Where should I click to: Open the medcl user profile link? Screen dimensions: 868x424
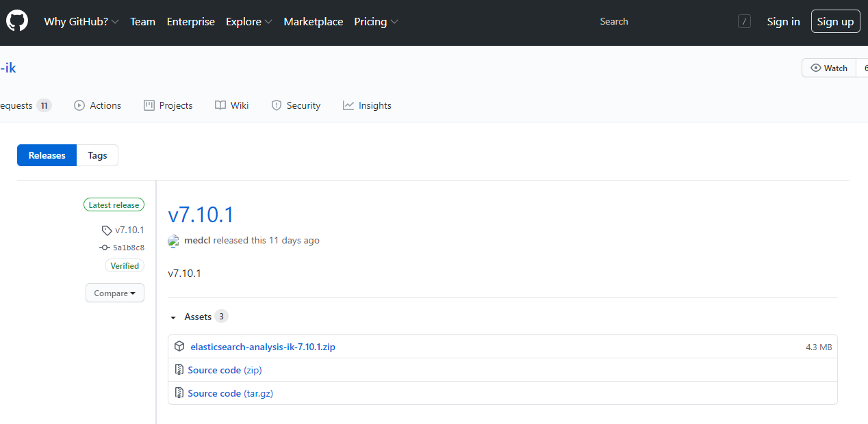point(197,241)
